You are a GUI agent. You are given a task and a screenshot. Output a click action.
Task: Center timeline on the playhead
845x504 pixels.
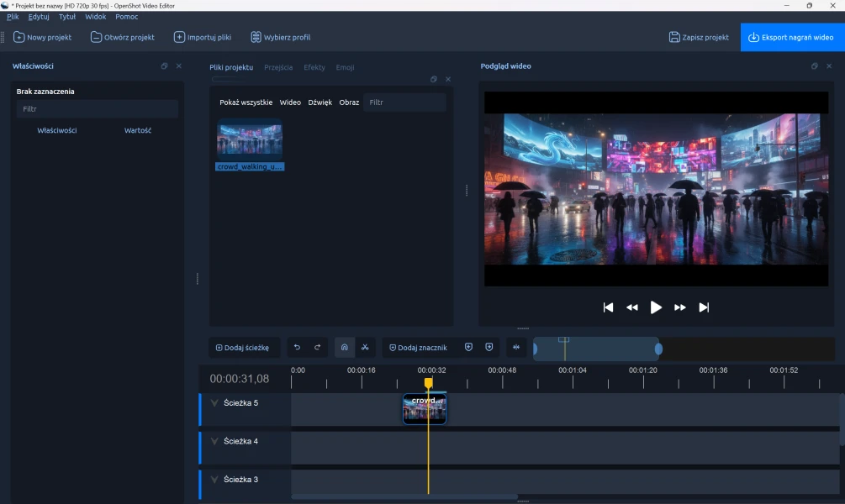click(x=516, y=347)
